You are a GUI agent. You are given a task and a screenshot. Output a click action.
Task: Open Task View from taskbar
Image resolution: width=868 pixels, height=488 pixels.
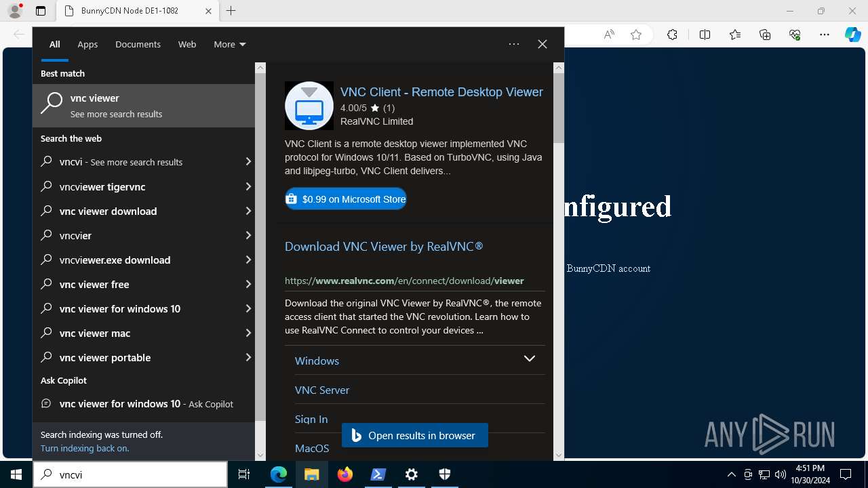[x=244, y=474]
